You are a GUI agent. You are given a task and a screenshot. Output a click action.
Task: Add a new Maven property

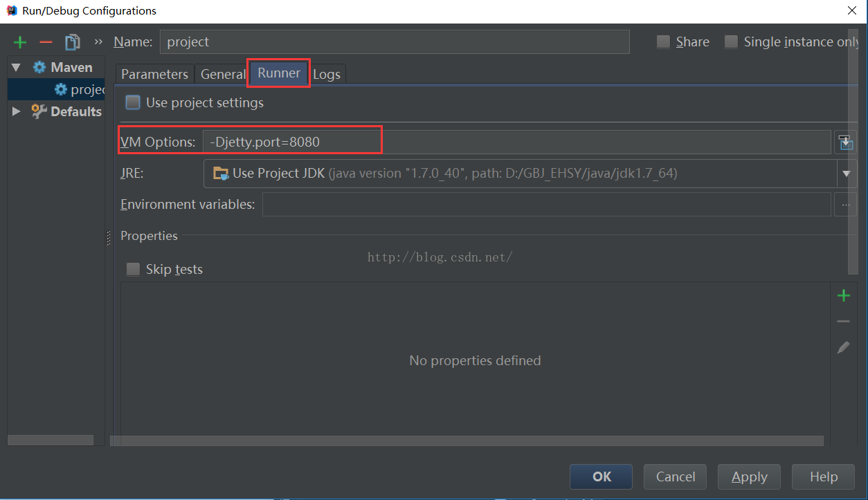click(843, 296)
